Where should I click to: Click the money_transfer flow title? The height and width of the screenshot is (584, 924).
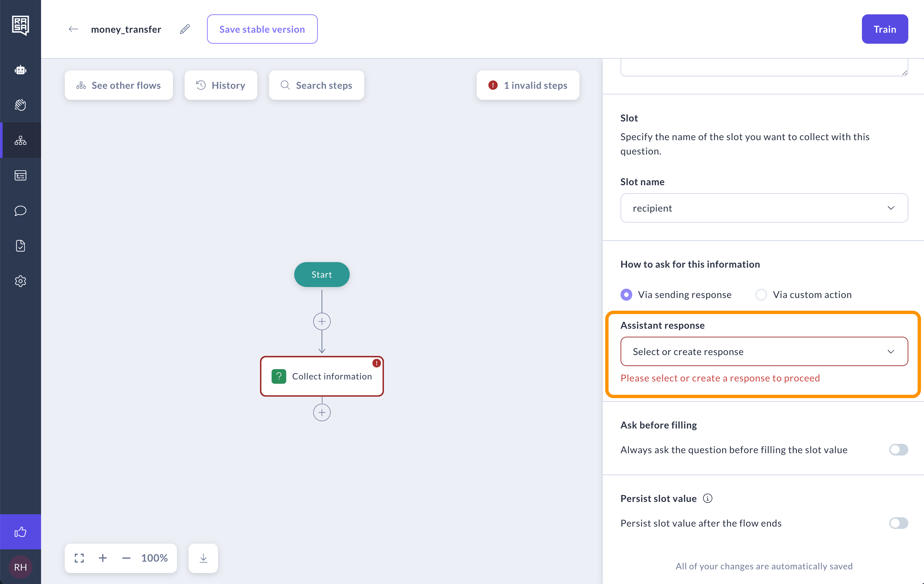(126, 29)
